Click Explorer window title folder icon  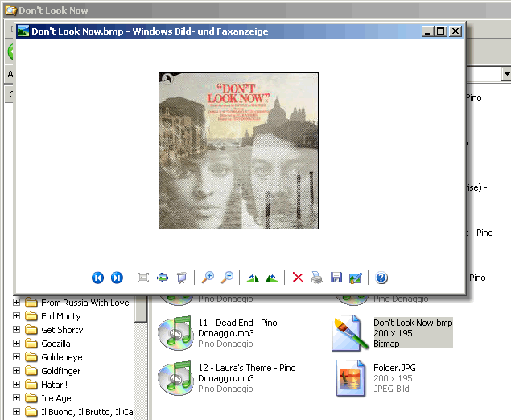point(10,10)
